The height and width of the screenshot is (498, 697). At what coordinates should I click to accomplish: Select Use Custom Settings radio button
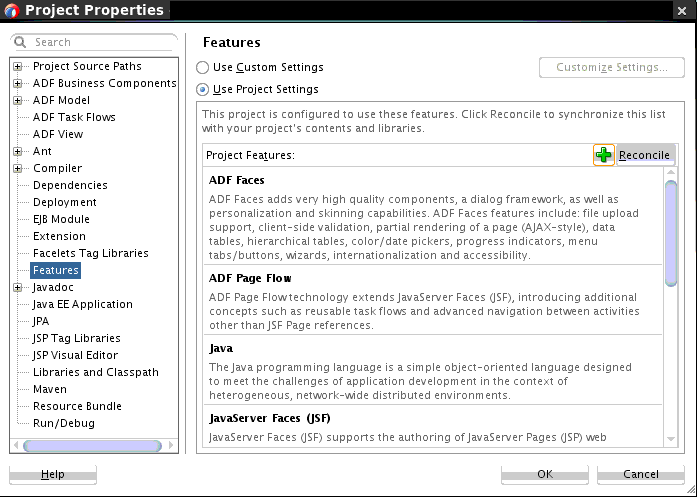point(203,68)
